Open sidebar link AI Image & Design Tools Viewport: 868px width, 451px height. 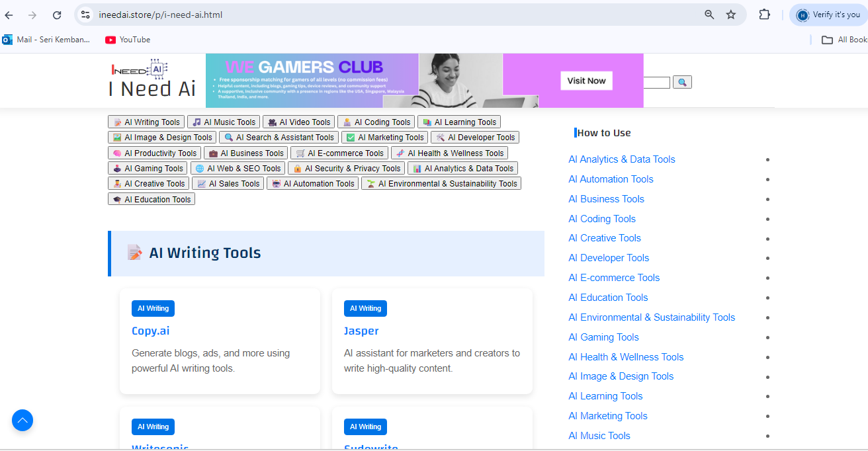click(x=621, y=376)
